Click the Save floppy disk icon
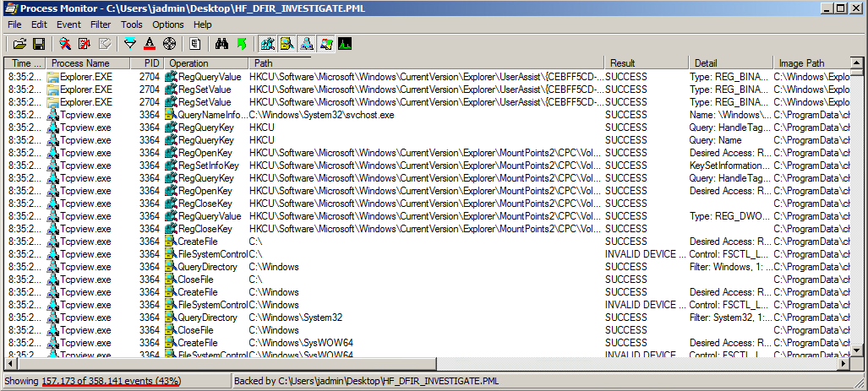The width and height of the screenshot is (868, 391). 38,44
